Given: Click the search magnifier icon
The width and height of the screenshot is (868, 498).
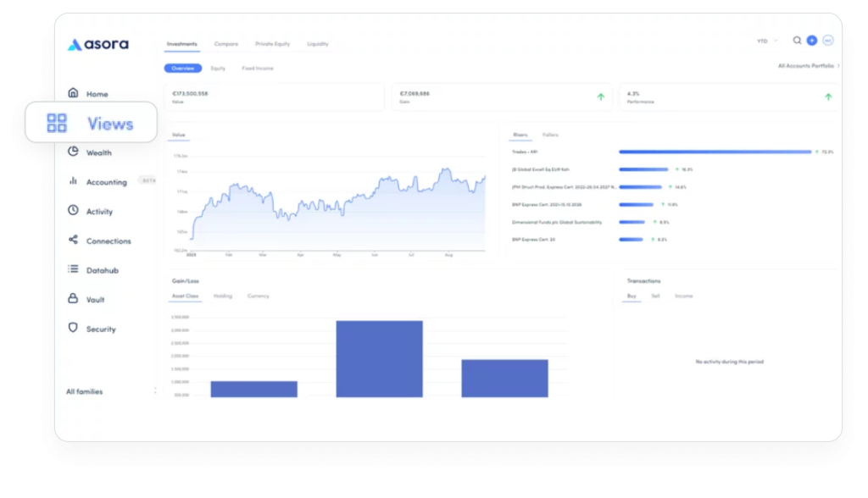Looking at the screenshot, I should (797, 41).
